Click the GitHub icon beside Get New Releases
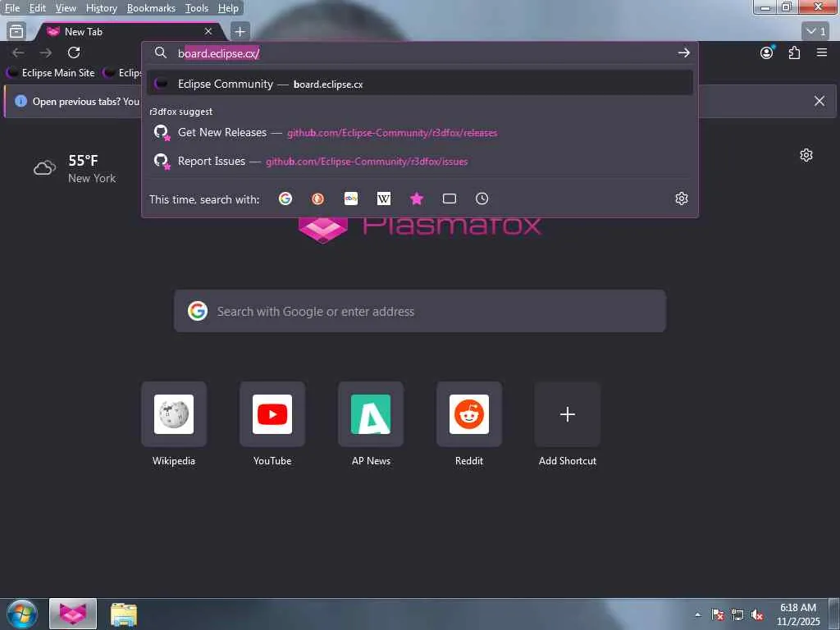The image size is (840, 630). [x=162, y=132]
